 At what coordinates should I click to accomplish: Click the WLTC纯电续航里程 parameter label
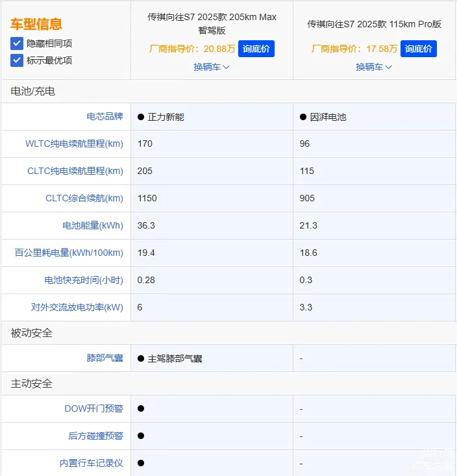click(74, 144)
